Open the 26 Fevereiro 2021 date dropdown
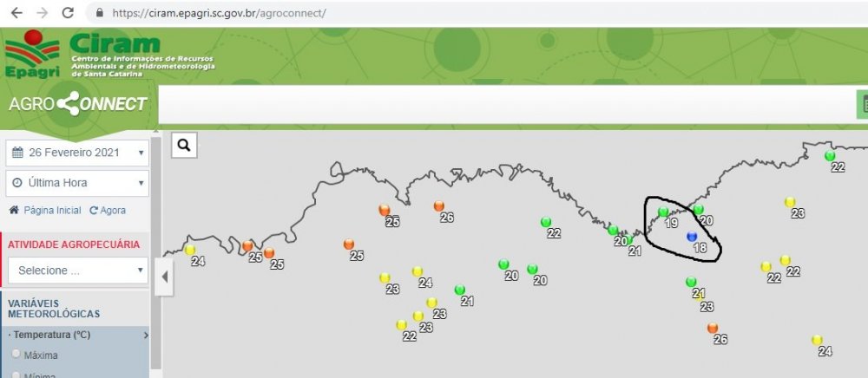The height and width of the screenshot is (378, 868). 77,153
